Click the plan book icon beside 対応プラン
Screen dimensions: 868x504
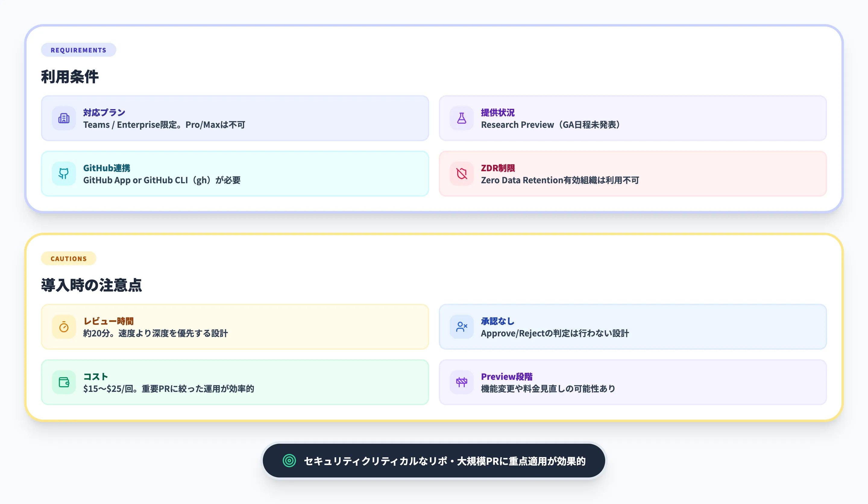64,118
